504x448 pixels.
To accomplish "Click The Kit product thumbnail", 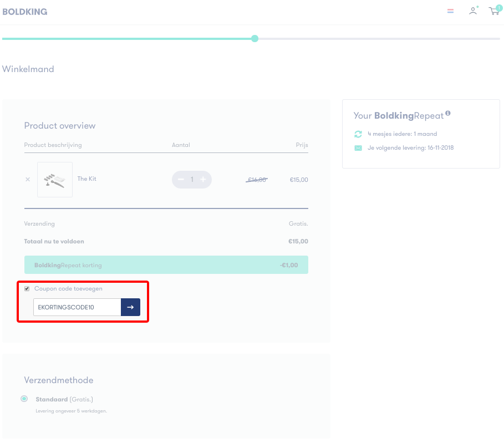I will 55,180.
